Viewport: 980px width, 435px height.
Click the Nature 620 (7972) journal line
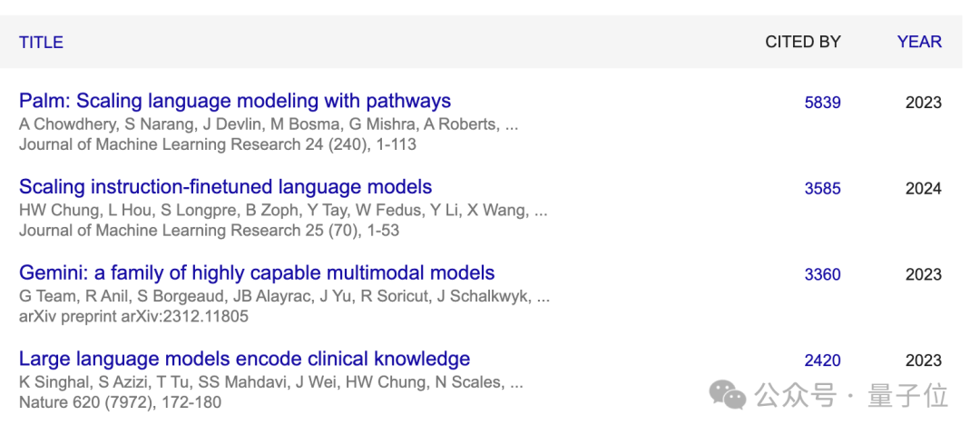click(x=120, y=402)
